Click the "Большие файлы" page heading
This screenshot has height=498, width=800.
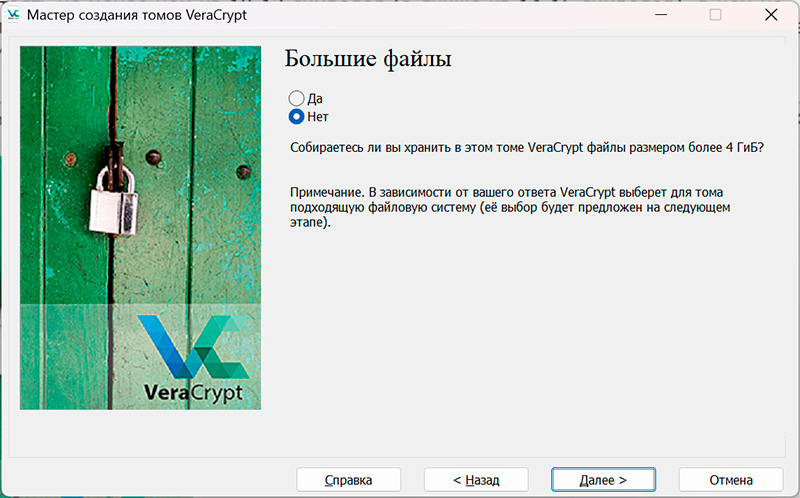point(368,59)
